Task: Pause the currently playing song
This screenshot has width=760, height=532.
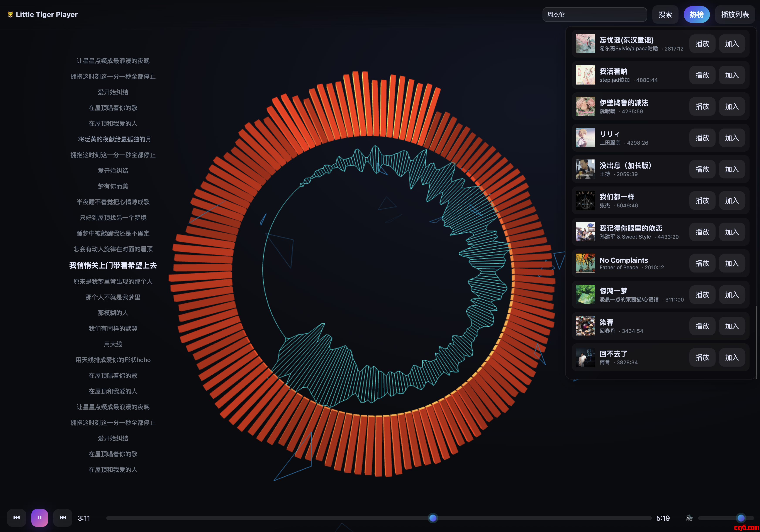Action: coord(39,517)
